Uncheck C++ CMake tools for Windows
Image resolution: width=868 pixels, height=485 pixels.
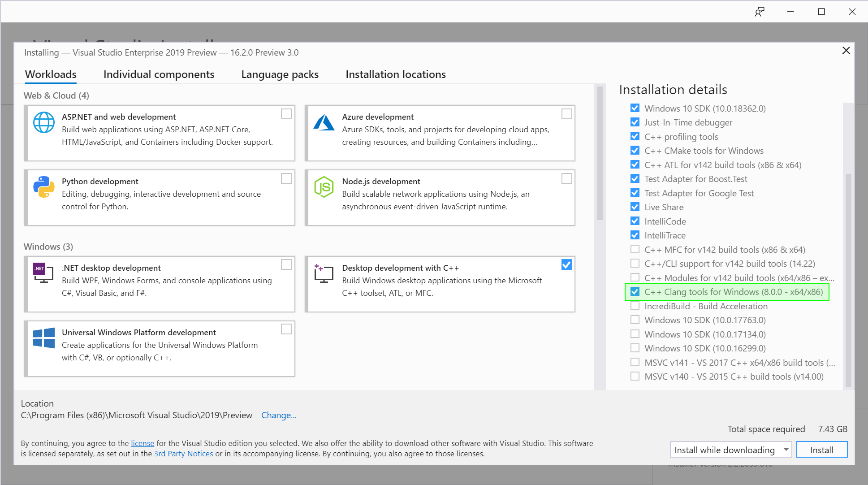pos(635,150)
